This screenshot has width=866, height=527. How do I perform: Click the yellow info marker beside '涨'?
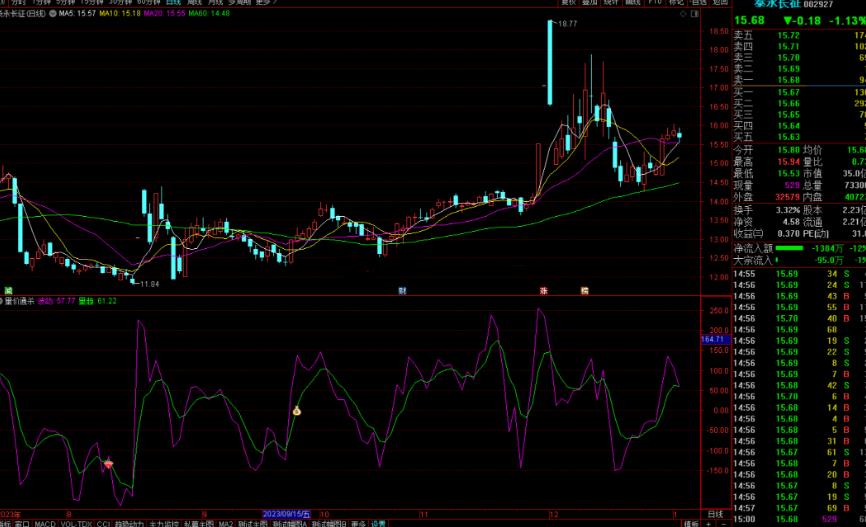[x=584, y=291]
